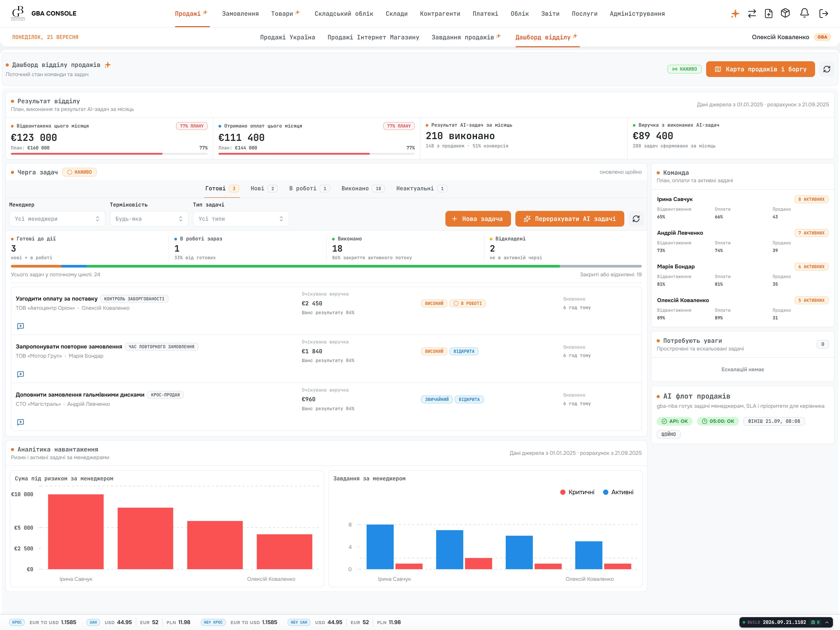
Task: Open the file upload icon in header
Action: (x=769, y=14)
